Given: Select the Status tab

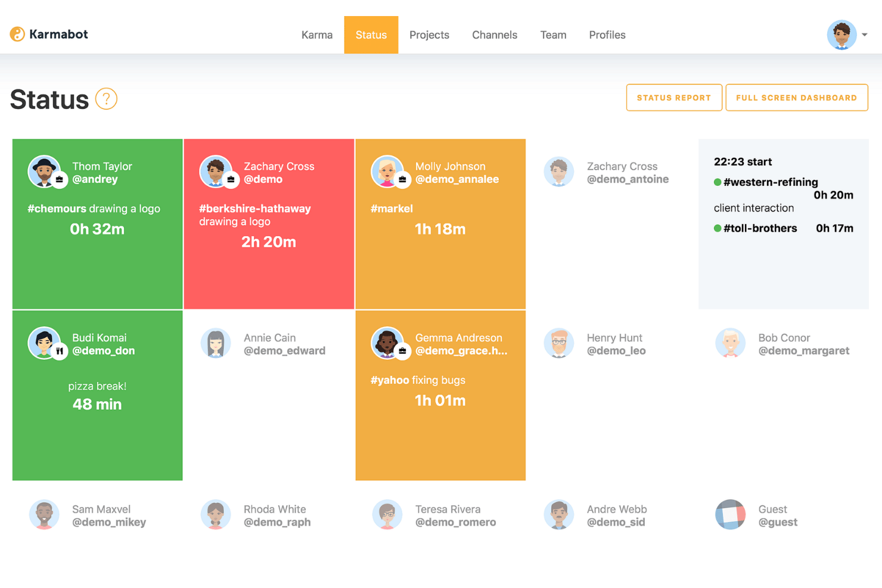Looking at the screenshot, I should click(371, 35).
